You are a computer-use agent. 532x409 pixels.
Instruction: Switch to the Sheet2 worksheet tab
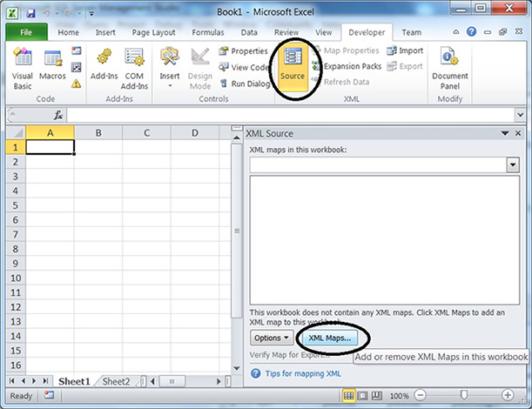click(115, 381)
